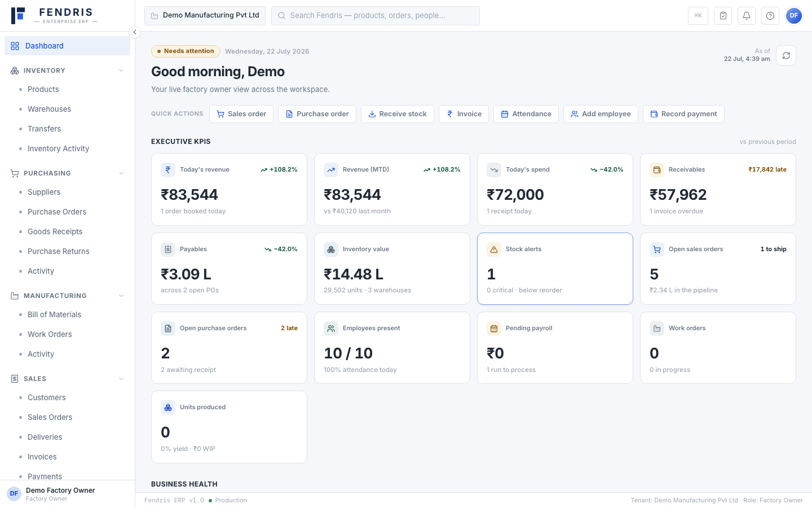Image resolution: width=812 pixels, height=508 pixels.
Task: Click the Sales section icon in sidebar
Action: point(15,379)
